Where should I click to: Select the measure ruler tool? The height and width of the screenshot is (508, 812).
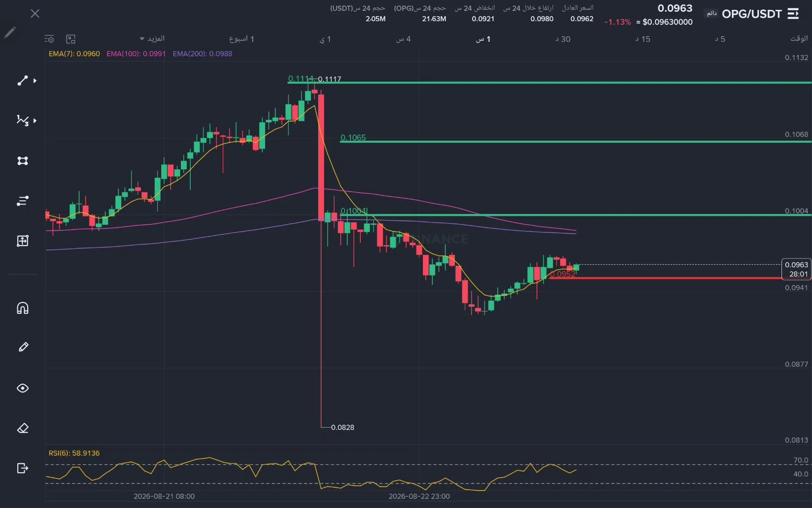pos(23,241)
